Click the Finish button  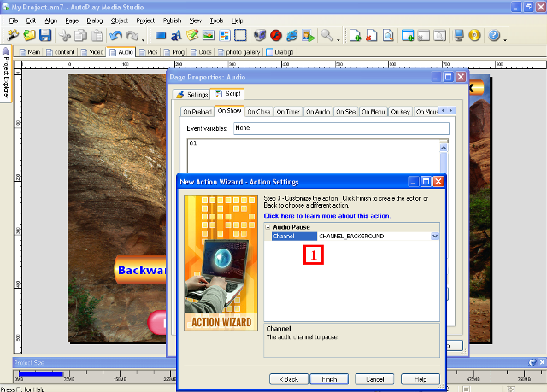pyautogui.click(x=329, y=378)
